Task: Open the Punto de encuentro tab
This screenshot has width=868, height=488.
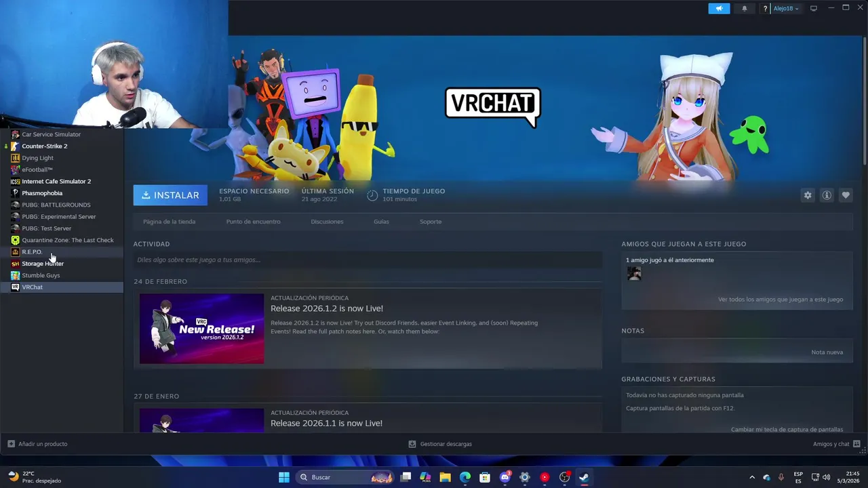Action: point(253,222)
